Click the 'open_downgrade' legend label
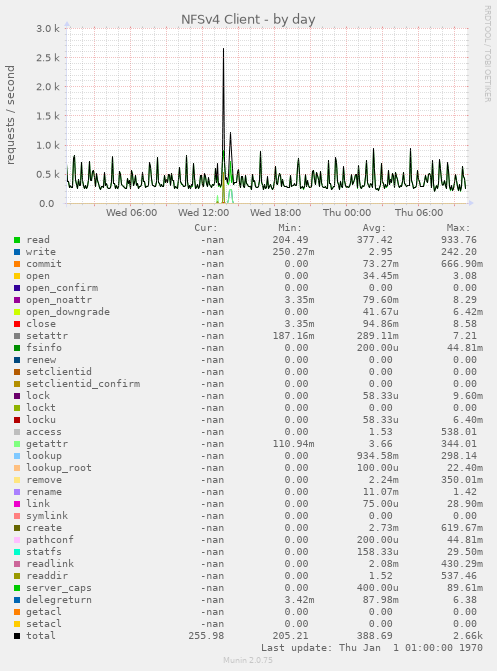Image resolution: width=497 pixels, height=671 pixels. pyautogui.click(x=68, y=312)
